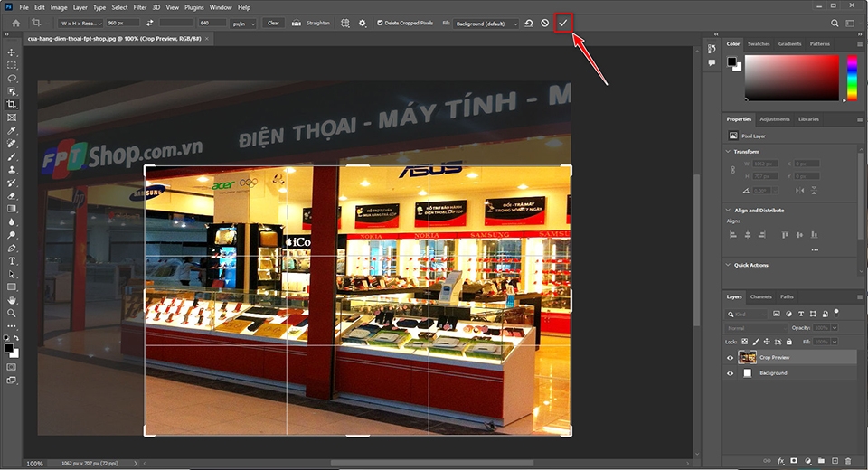Viewport: 868px width, 470px height.
Task: Create a new layer with plus icon
Action: (x=835, y=461)
